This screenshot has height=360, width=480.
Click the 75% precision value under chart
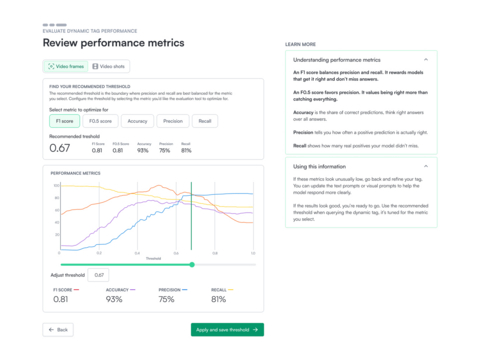click(166, 299)
